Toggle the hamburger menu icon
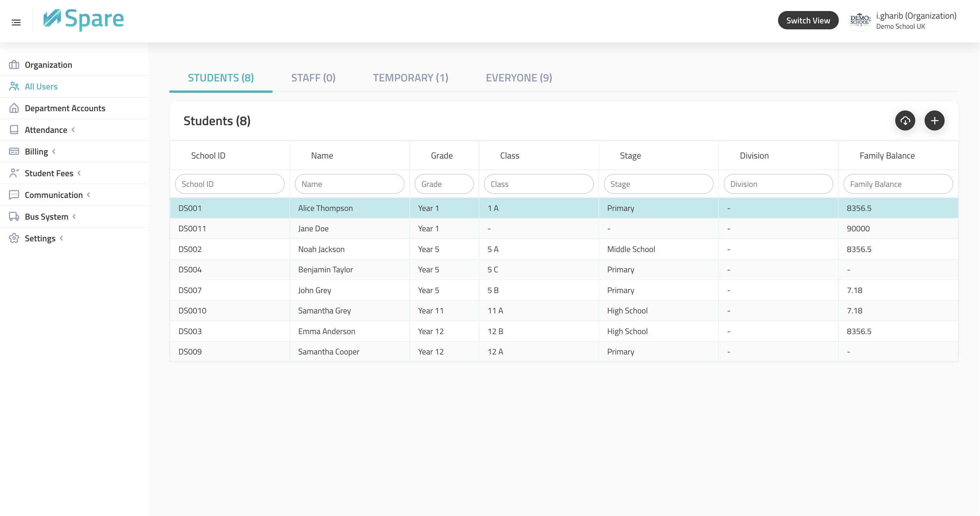Viewport: 980px width, 516px height. point(16,22)
